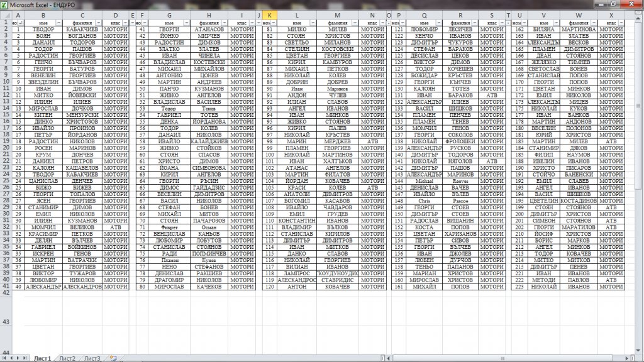Switch to the Лист2 sheet tab
This screenshot has width=644, height=362.
coord(67,358)
